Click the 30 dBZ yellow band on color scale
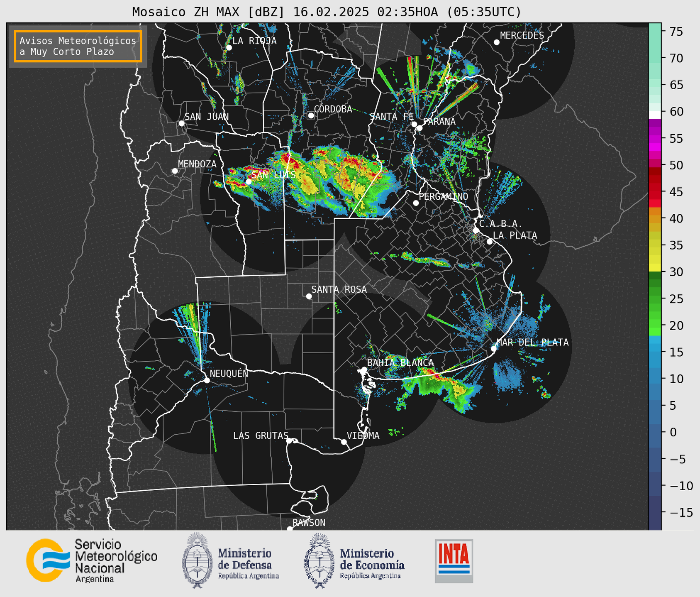Viewport: 700px width, 597px height. click(655, 268)
